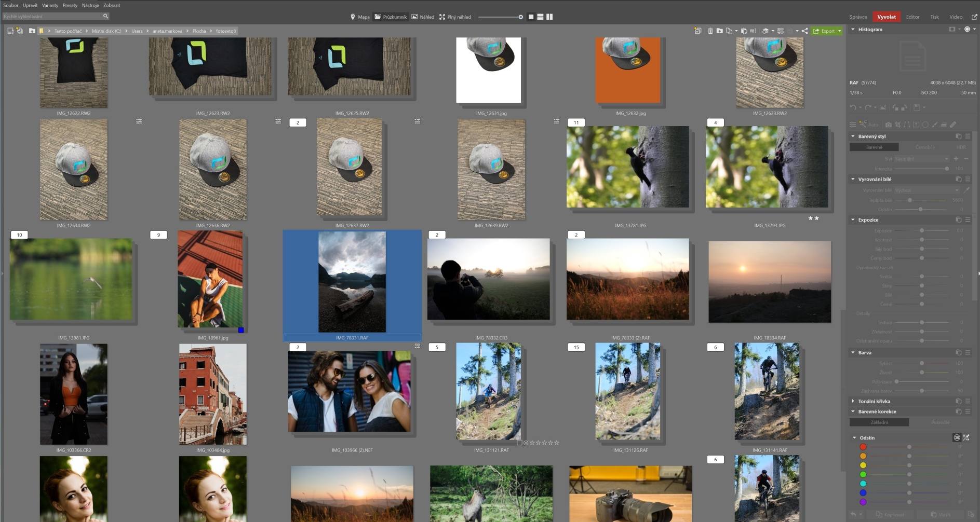
Task: Open the Export dropdown arrow
Action: tap(839, 31)
